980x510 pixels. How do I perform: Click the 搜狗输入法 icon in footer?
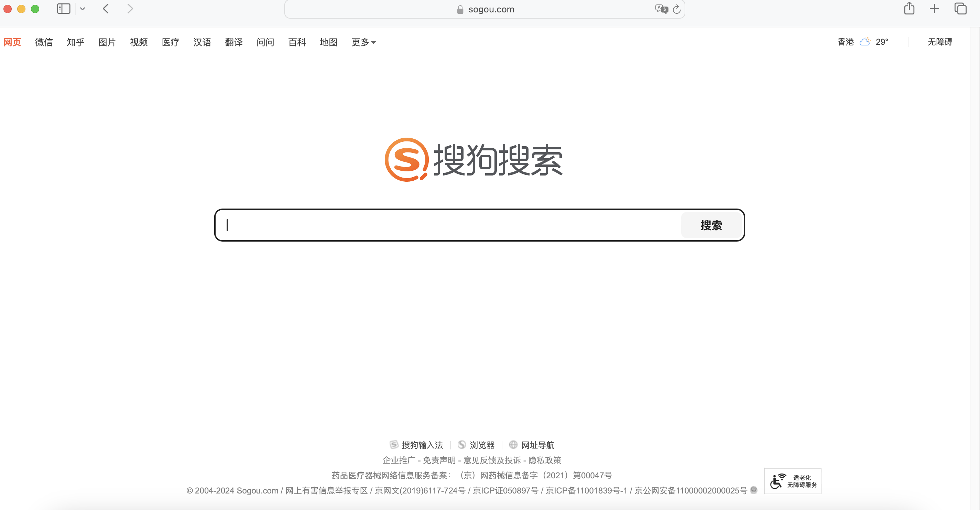(x=394, y=445)
